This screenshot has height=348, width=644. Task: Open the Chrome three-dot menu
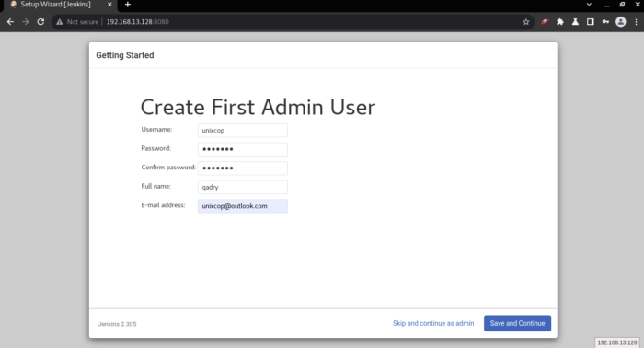637,22
